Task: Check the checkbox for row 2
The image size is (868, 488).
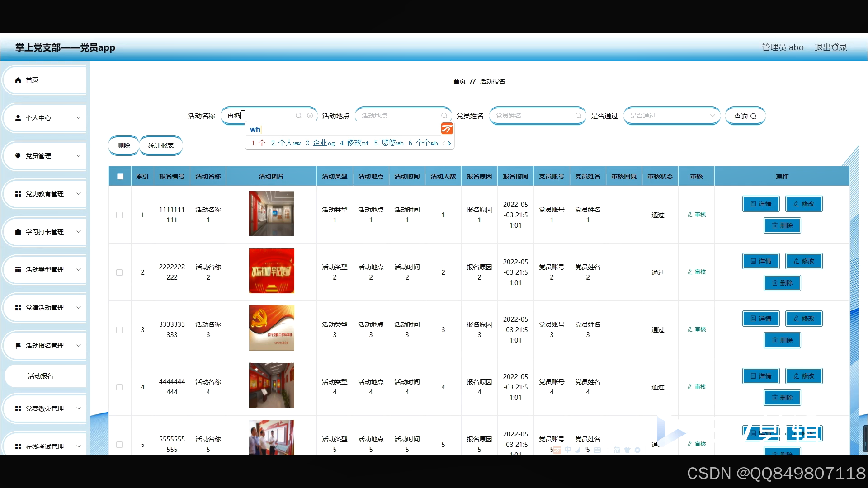Action: pos(119,272)
